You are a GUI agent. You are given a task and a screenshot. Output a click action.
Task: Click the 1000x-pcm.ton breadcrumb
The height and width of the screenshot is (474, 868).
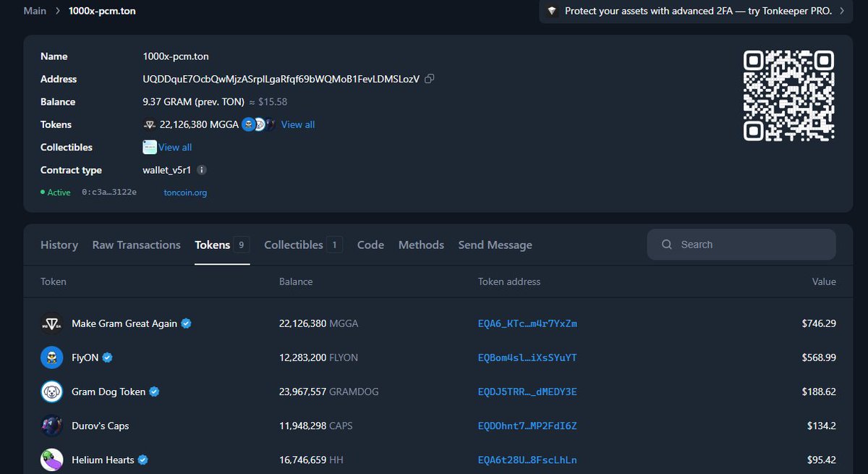click(102, 11)
